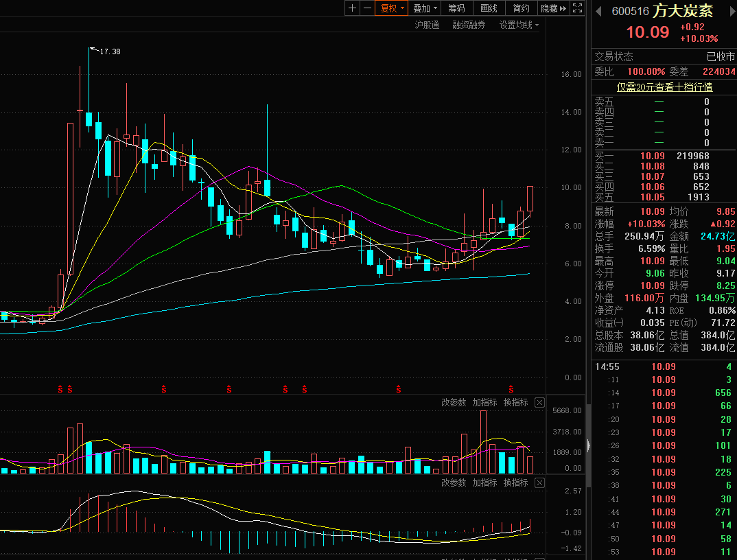Click 加指标 in the volume indicator panel

[484, 402]
